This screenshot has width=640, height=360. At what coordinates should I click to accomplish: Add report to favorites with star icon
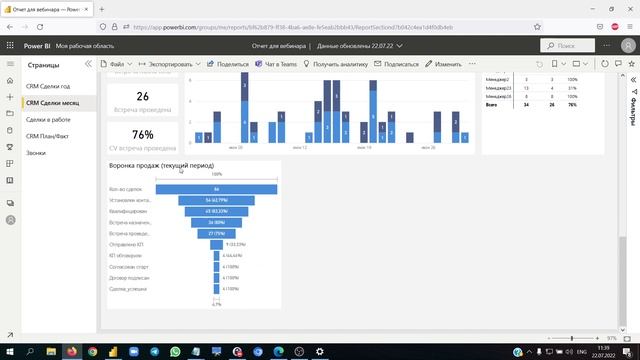click(631, 64)
